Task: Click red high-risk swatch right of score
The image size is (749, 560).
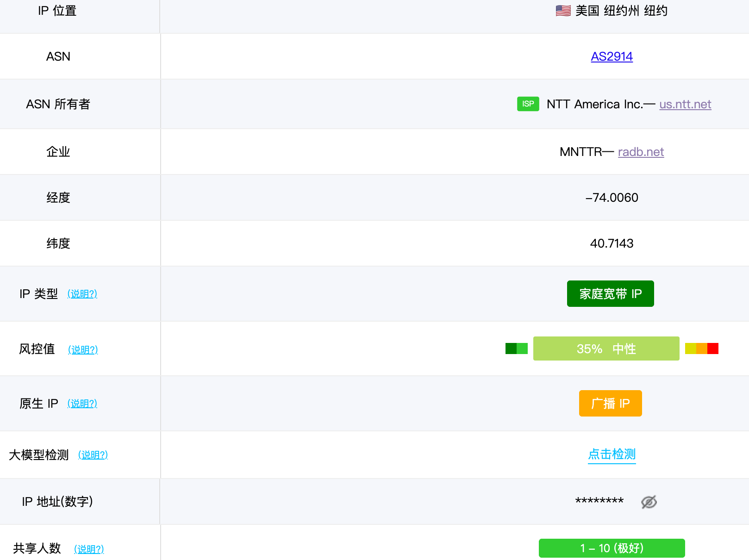Action: [x=712, y=348]
